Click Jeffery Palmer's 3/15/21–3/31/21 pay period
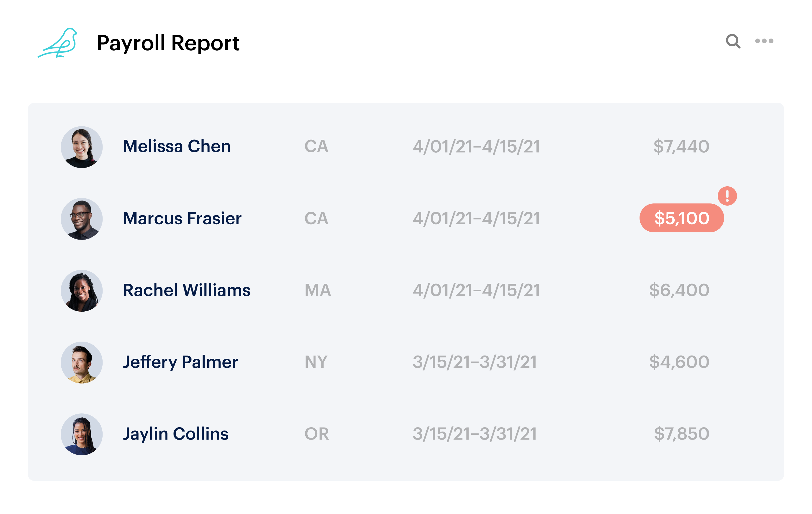This screenshot has height=514, width=812. tap(475, 362)
